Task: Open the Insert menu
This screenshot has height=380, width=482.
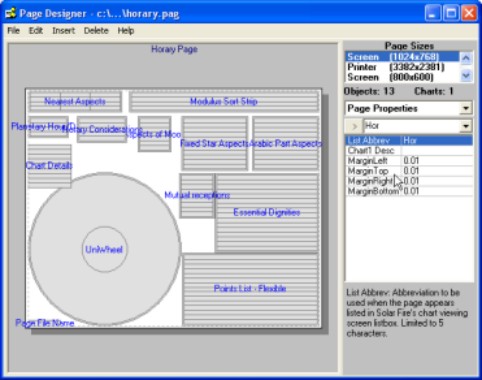Action: pyautogui.click(x=63, y=31)
